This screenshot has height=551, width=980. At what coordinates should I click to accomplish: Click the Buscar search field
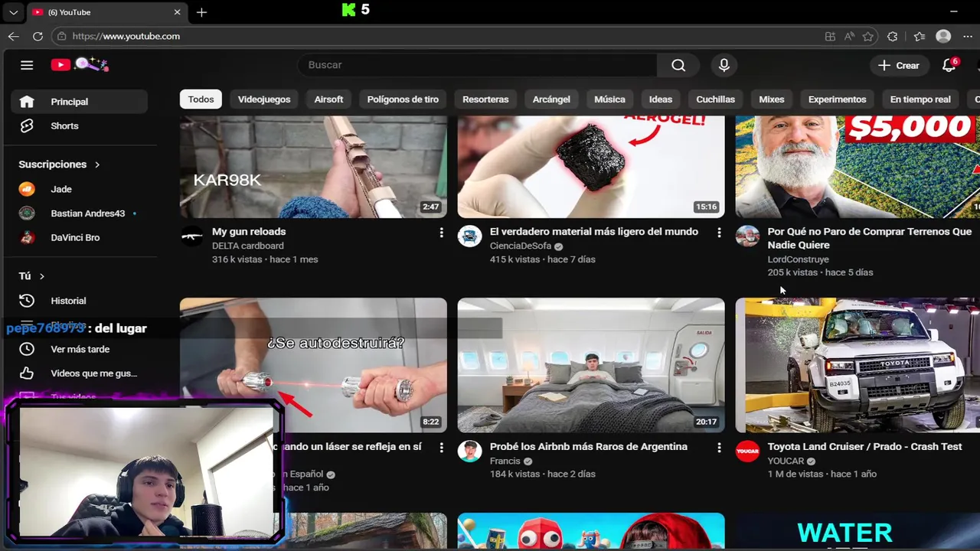click(477, 65)
